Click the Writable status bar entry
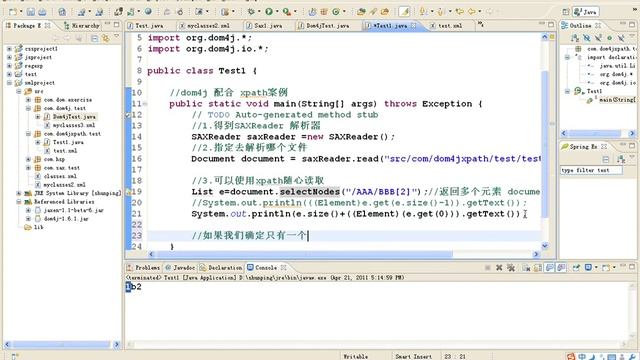Screen dimensions: 640x360 pyautogui.click(x=356, y=356)
